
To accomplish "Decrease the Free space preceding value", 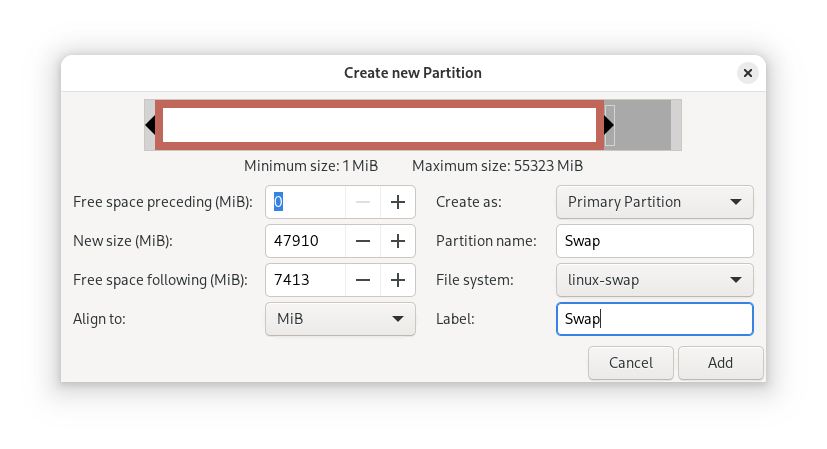I will [363, 202].
